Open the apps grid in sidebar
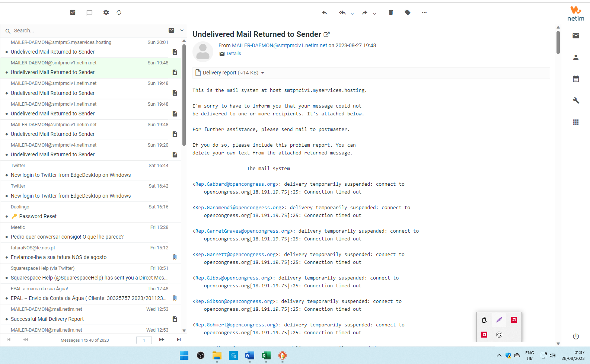Viewport: 590px width, 364px height. tap(576, 122)
